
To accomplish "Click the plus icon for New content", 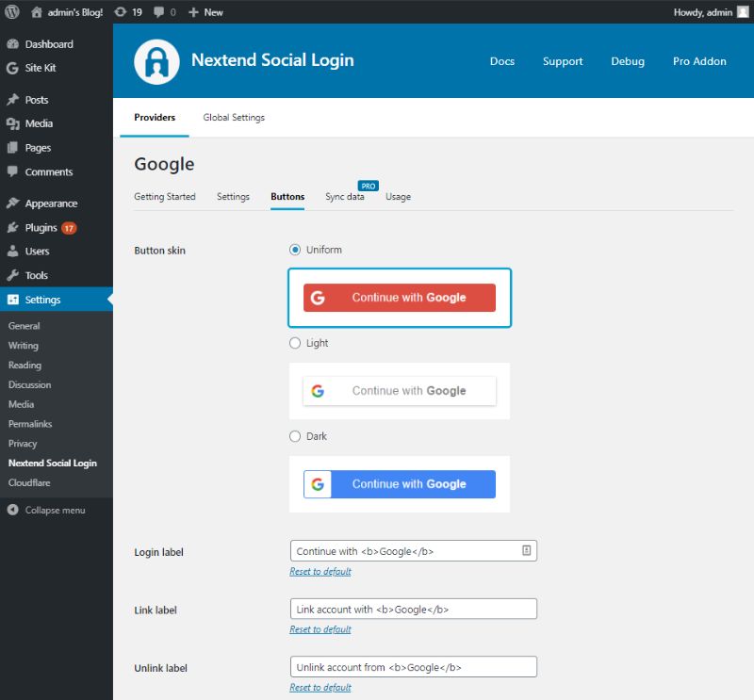I will (193, 12).
